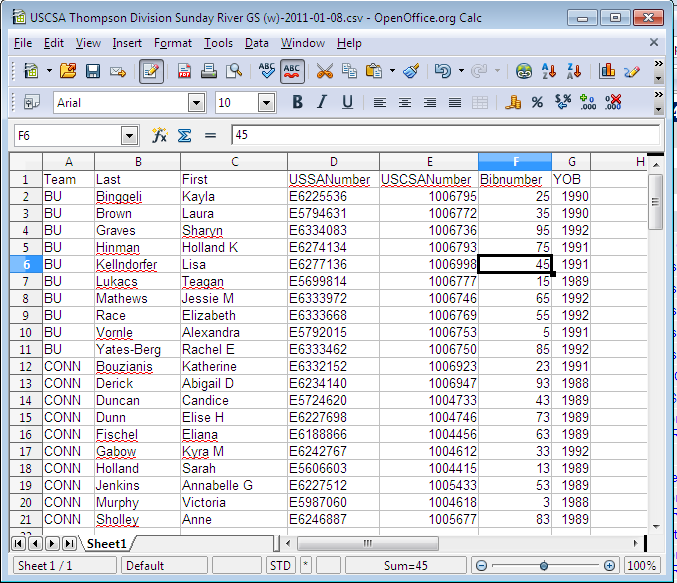Click the Function equals button
The image size is (677, 583).
coord(210,136)
